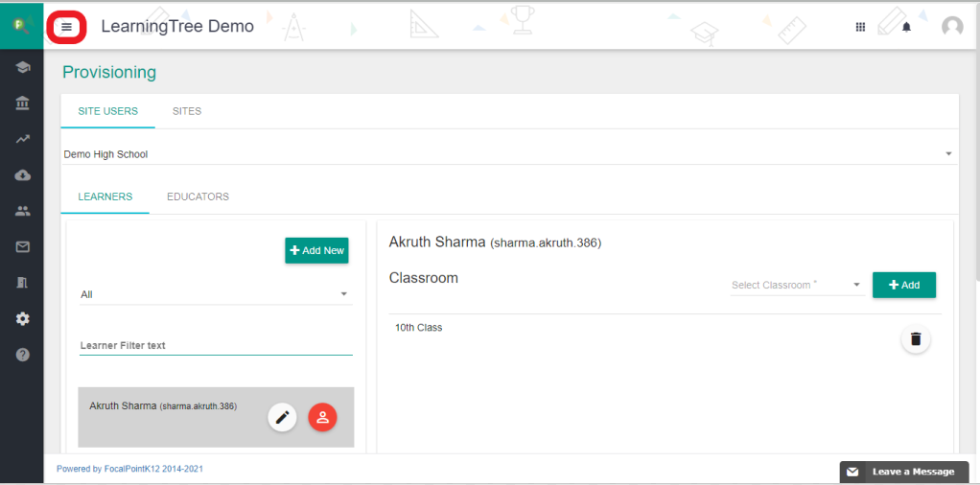Switch to the Educators tab

[198, 196]
